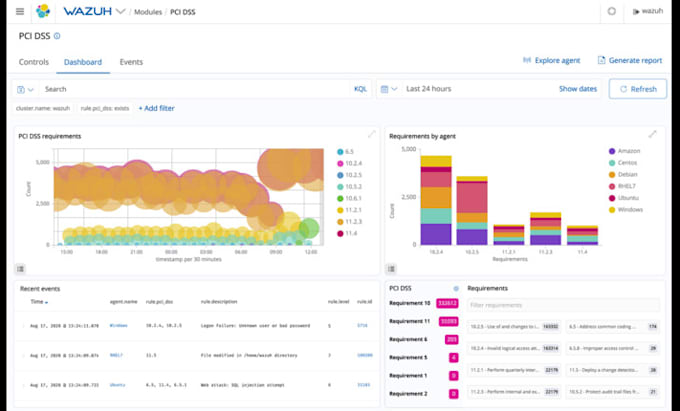
Task: Click the info dot beside PCI DSS list
Action: tap(456, 288)
